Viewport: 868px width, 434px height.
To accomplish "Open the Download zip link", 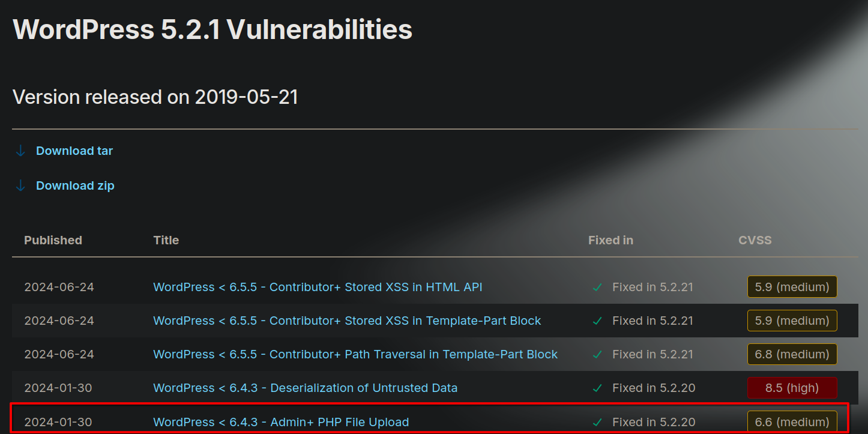I will pos(75,185).
